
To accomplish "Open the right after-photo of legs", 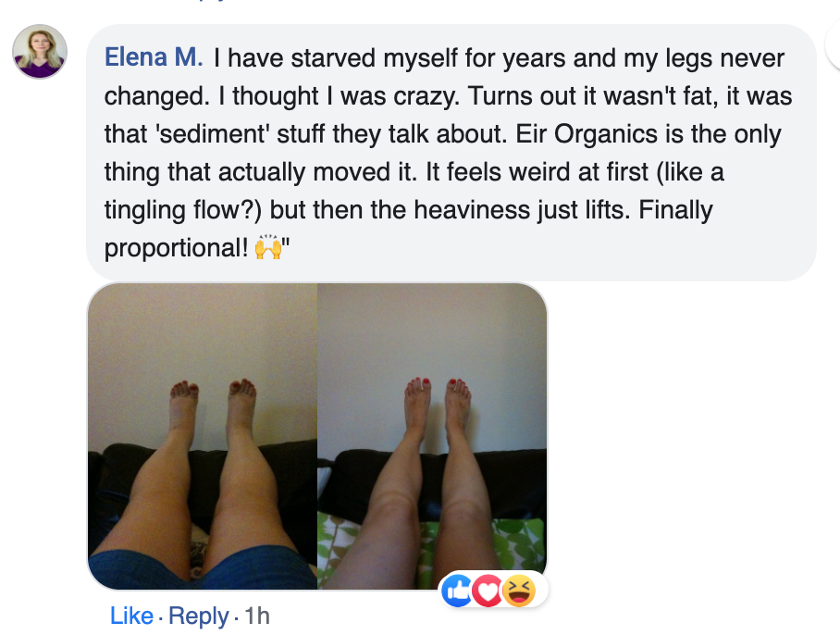I will tap(432, 436).
